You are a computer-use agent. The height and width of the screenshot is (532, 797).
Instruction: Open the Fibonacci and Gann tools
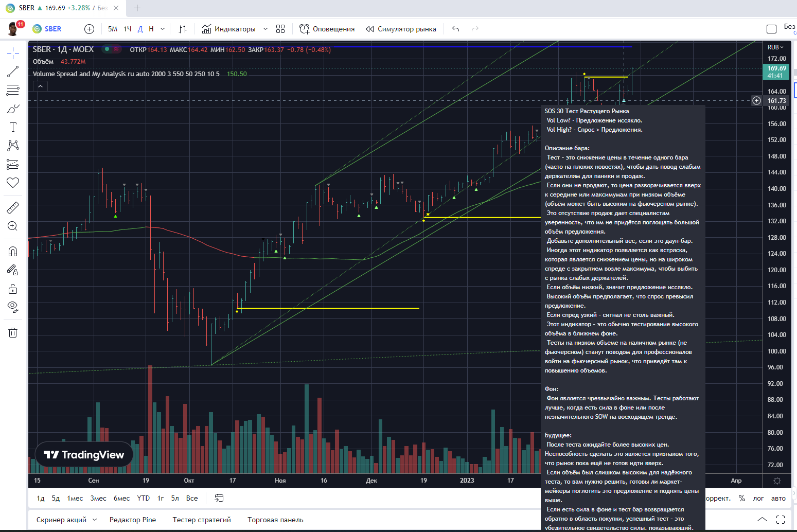coord(13,90)
